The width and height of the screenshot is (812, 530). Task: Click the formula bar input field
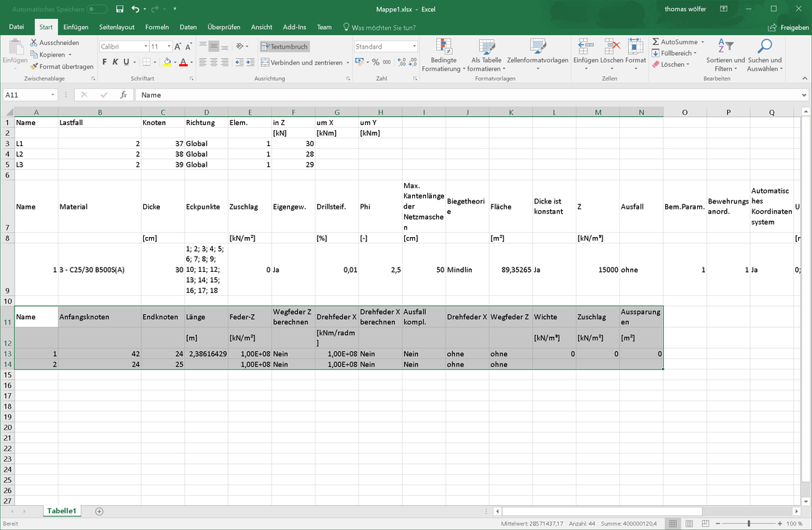[x=465, y=95]
